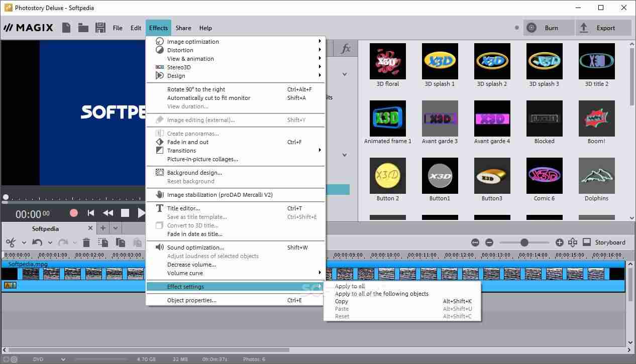
Task: Click the record button
Action: coord(74,213)
